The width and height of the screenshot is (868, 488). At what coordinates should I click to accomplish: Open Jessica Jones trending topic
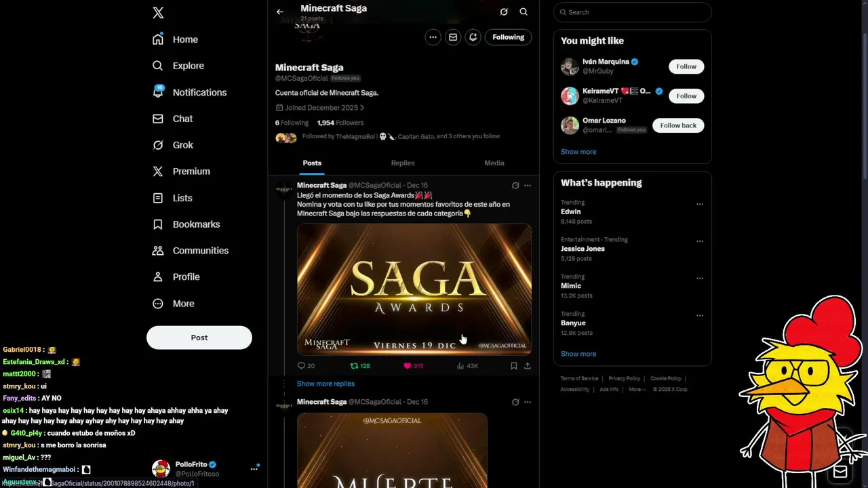pyautogui.click(x=583, y=249)
